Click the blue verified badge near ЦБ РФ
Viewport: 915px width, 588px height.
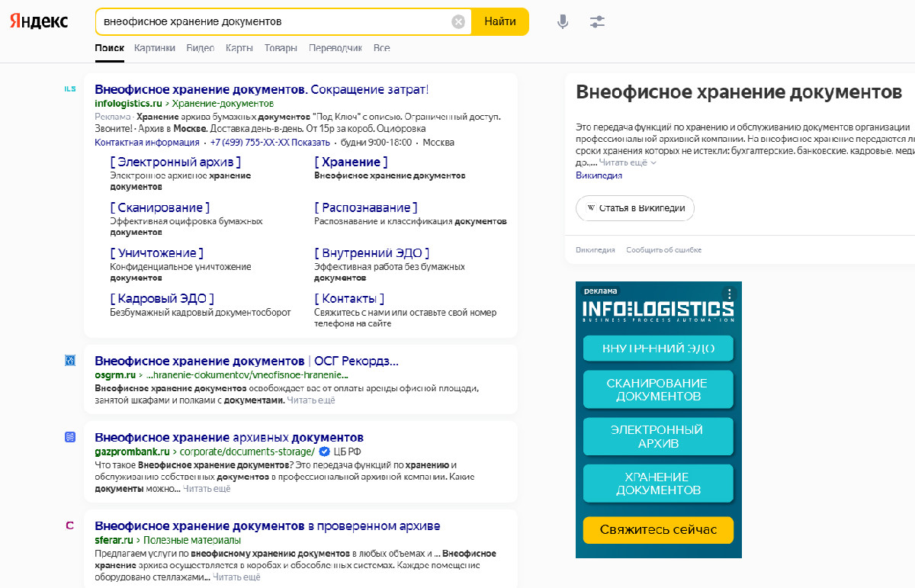(324, 451)
